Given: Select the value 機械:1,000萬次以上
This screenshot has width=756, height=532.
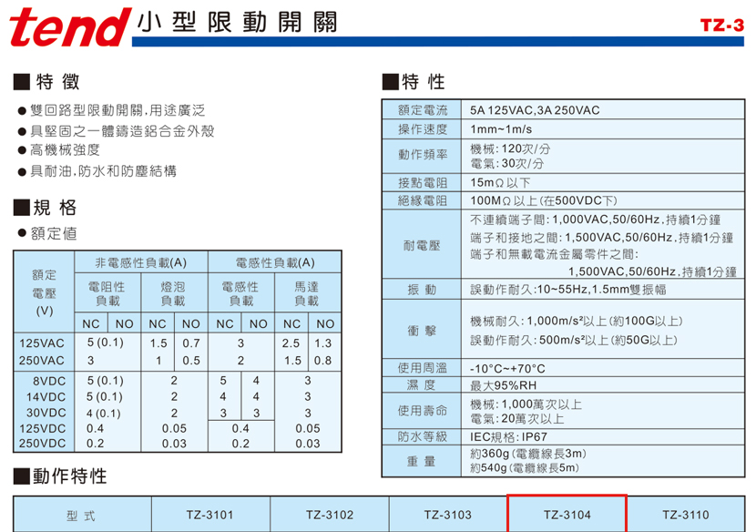Looking at the screenshot, I should [526, 404].
